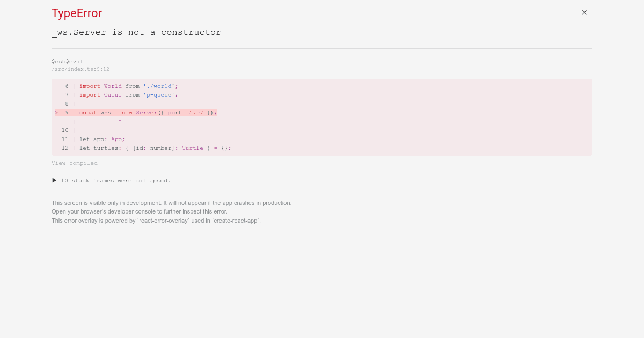This screenshot has width=644, height=338.
Task: Click the TypeError heading
Action: coord(76,13)
